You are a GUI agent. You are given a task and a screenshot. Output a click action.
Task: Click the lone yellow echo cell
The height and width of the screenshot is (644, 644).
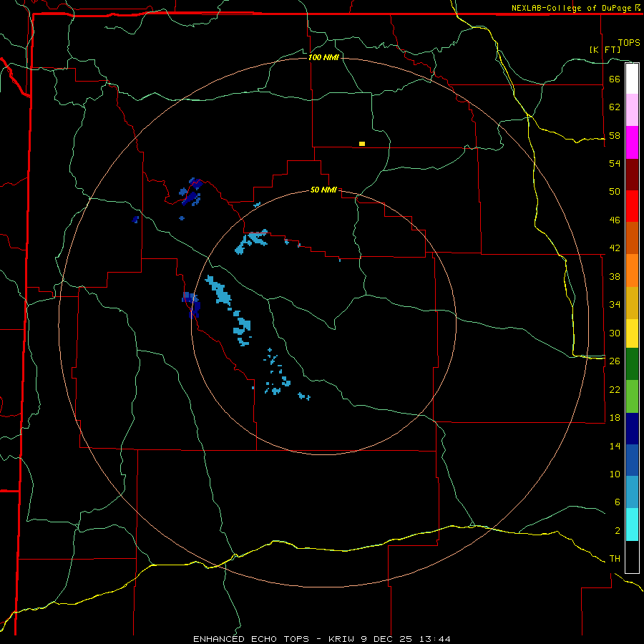[362, 144]
